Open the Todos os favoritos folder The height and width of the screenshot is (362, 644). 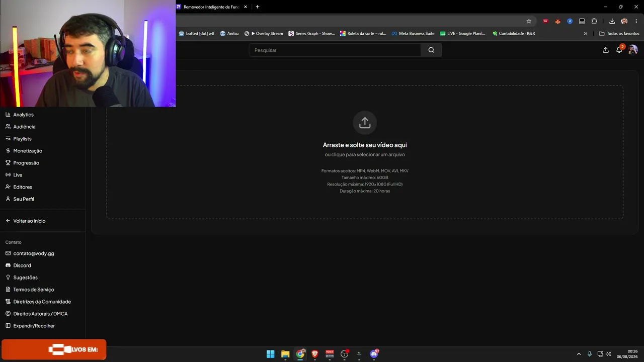tap(619, 34)
